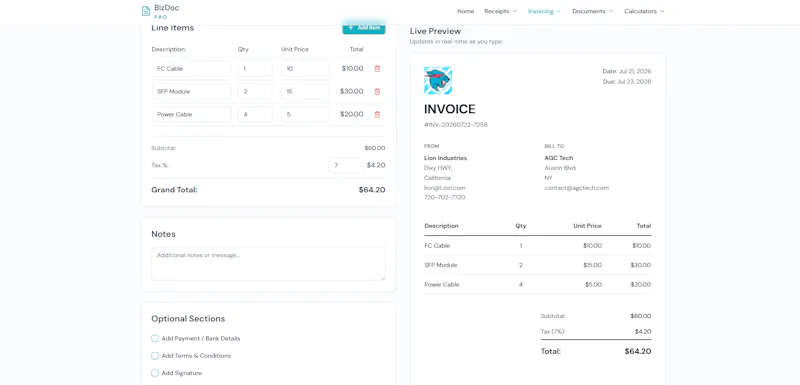Click the FC Cable row in preview table
This screenshot has height=385, width=800.
537,246
